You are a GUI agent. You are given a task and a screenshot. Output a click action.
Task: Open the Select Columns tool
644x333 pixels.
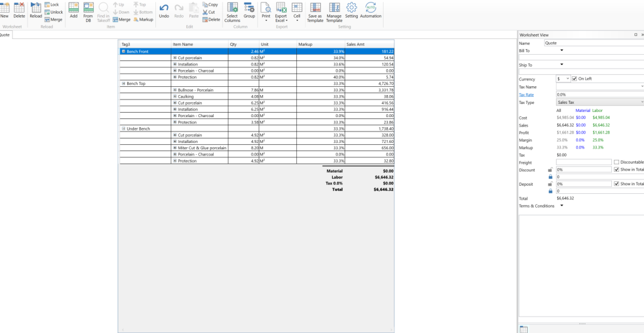[232, 8]
